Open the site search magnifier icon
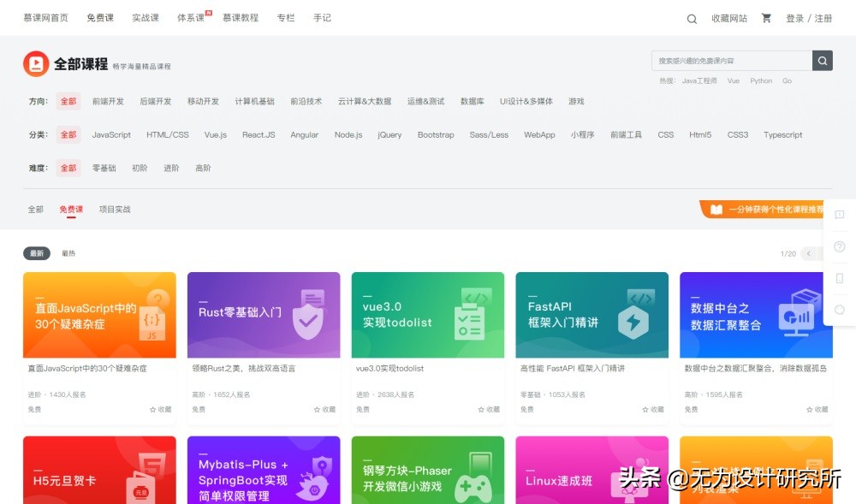The image size is (856, 504). [691, 17]
